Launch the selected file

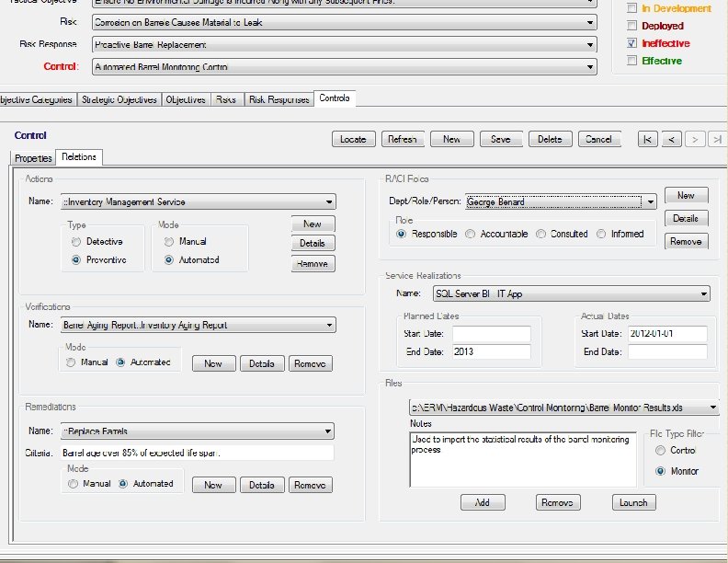coord(633,502)
